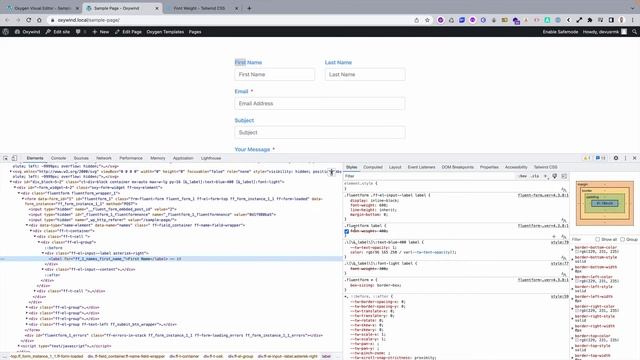
Task: Expand ff-el-input--content div node
Action: point(43,269)
